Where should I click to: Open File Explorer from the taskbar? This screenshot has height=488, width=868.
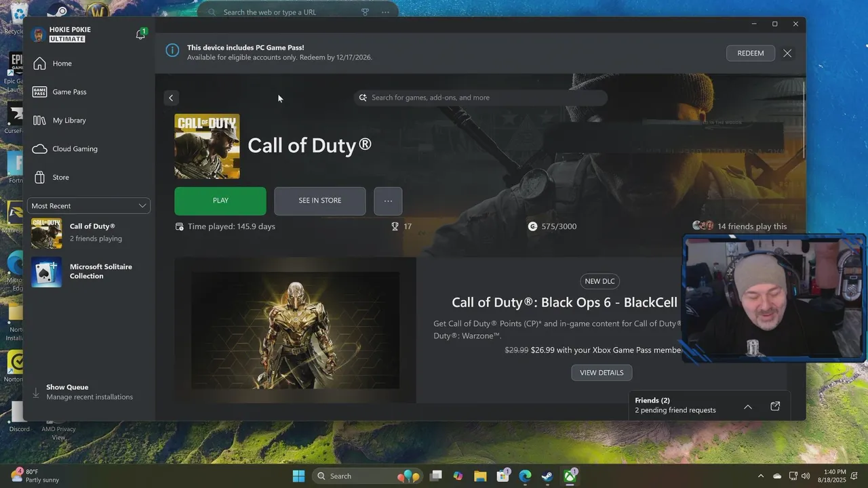point(480,476)
